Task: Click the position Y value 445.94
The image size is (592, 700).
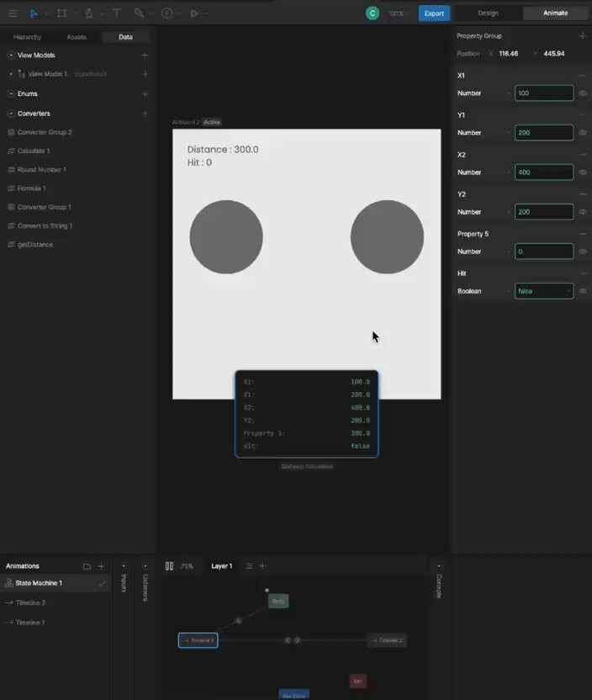Action: 554,54
